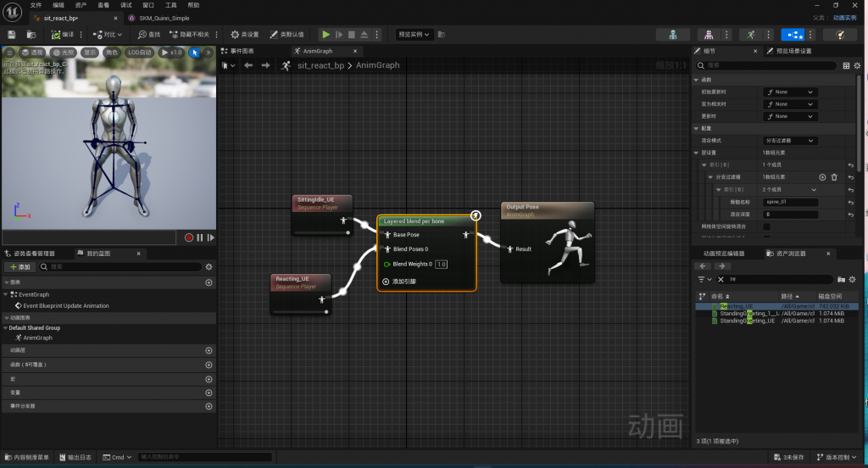Open the graph bookmarks dropdown icon

point(228,65)
